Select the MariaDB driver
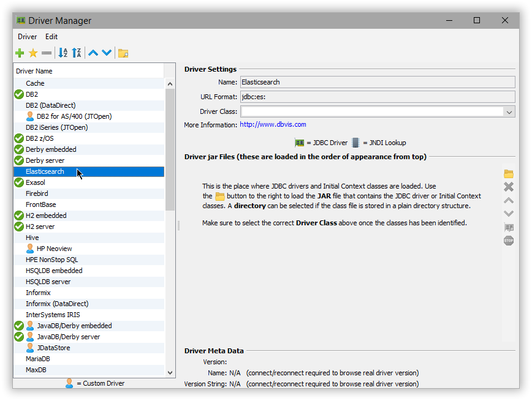The image size is (532, 401). click(x=38, y=359)
